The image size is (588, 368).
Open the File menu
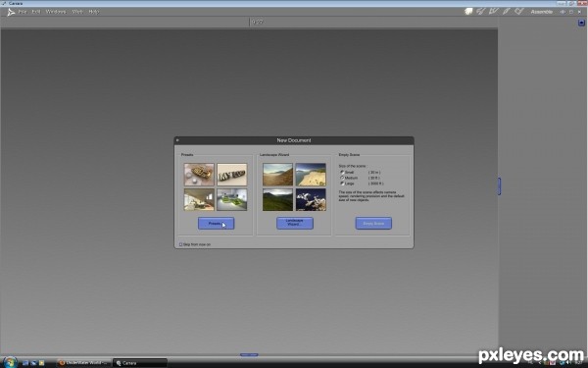23,12
